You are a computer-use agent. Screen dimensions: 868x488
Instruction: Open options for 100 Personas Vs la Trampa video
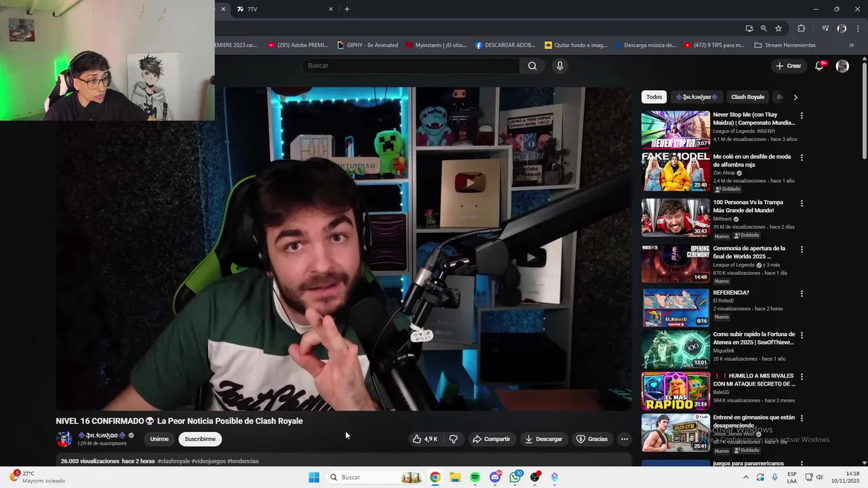click(802, 203)
